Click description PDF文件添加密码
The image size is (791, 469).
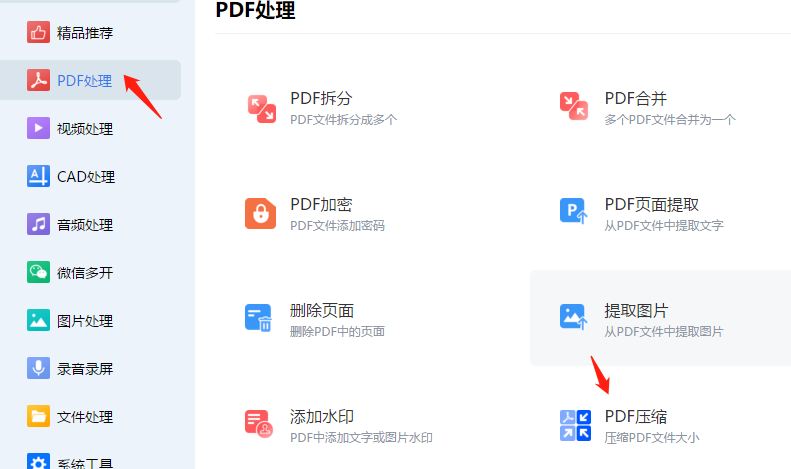coord(337,226)
